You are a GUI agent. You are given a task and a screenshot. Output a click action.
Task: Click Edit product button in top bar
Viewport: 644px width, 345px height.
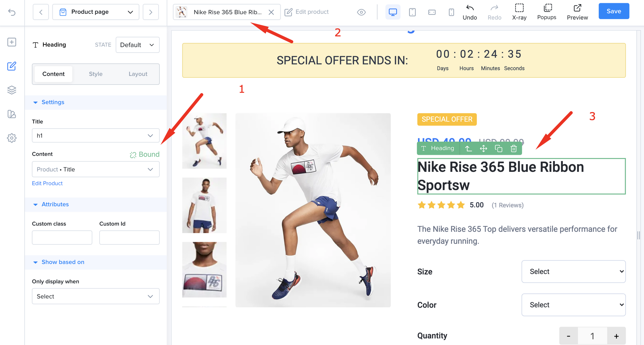pos(307,12)
